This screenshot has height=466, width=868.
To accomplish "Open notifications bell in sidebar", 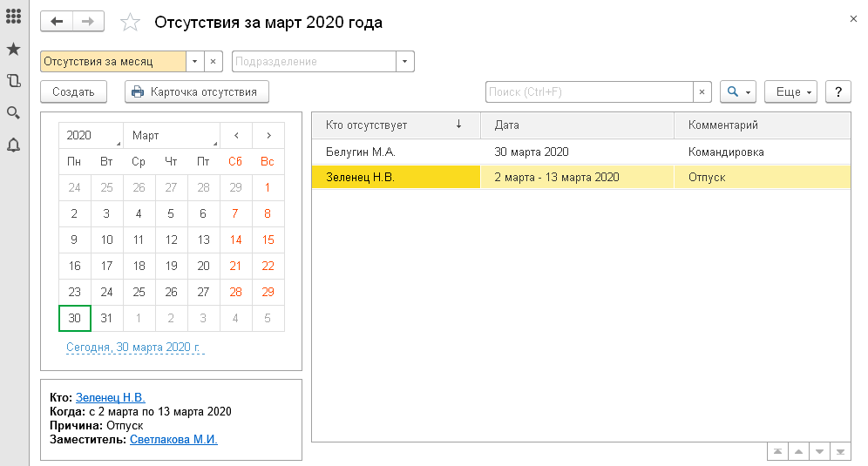I will point(13,145).
